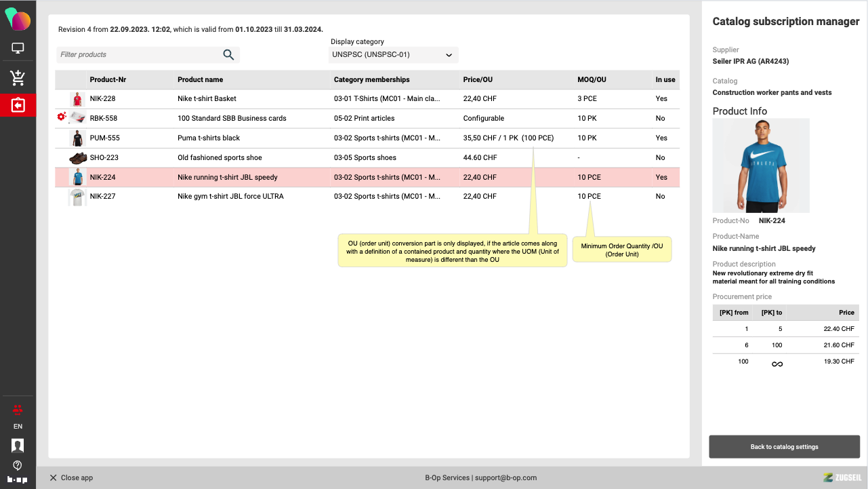868x489 pixels.
Task: Click the app logo at top of sidebar
Action: point(18,18)
